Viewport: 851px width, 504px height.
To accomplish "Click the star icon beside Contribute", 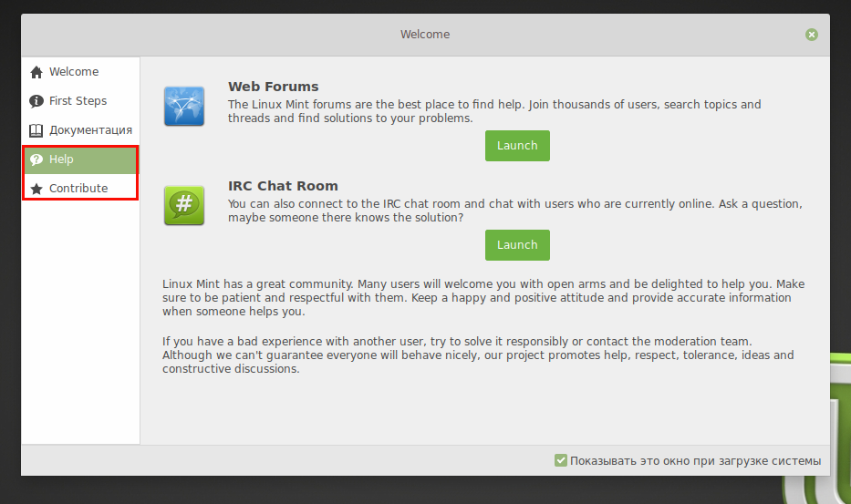I will pos(36,189).
